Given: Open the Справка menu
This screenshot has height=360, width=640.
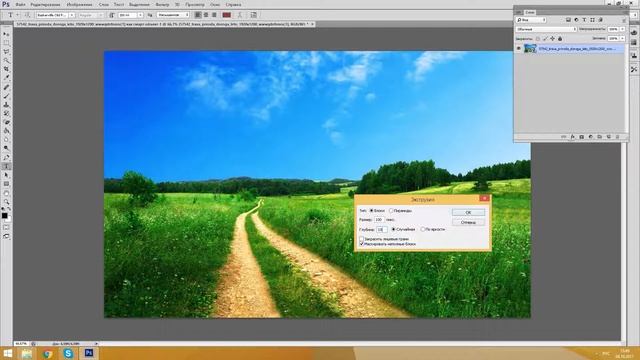Looking at the screenshot, I should 233,4.
